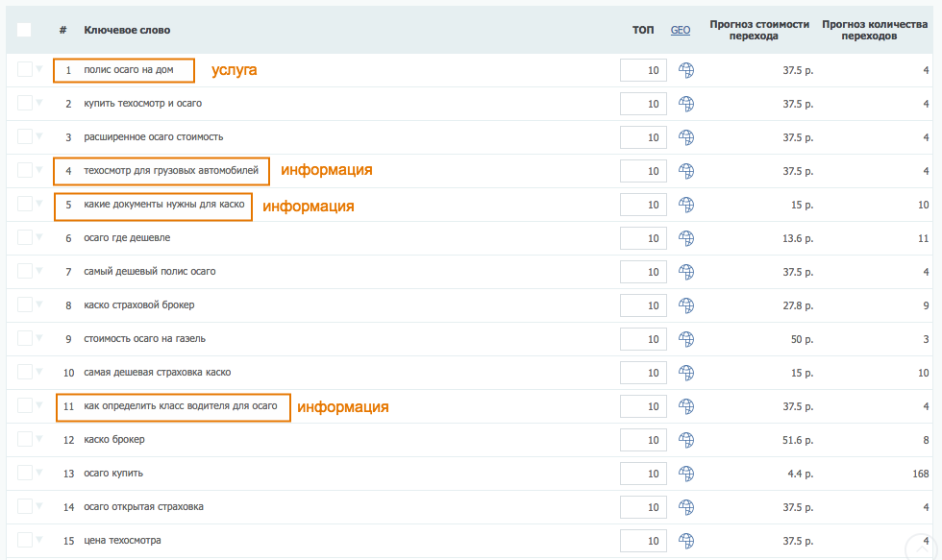The height and width of the screenshot is (560, 942).
Task: Click the globe icon for 'осаго купить'
Action: (685, 474)
